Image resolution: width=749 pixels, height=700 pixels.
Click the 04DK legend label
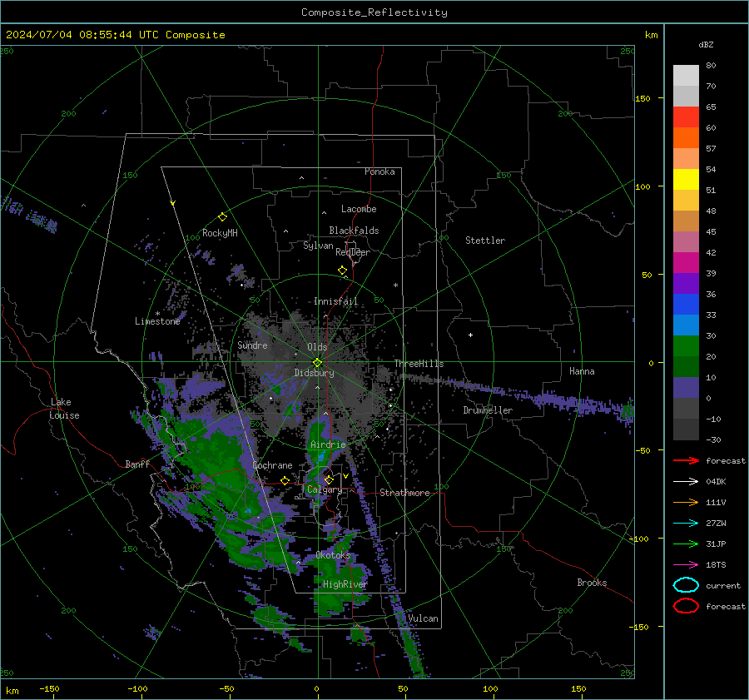pos(716,481)
